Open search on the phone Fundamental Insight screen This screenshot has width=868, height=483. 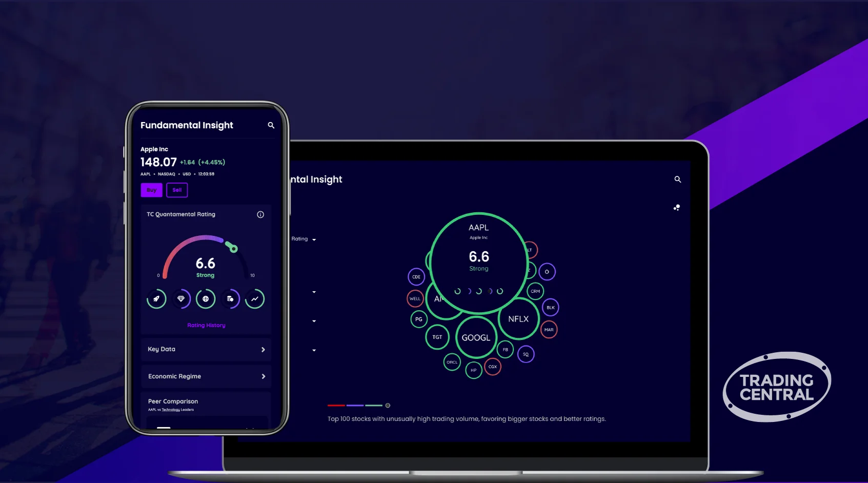tap(271, 125)
